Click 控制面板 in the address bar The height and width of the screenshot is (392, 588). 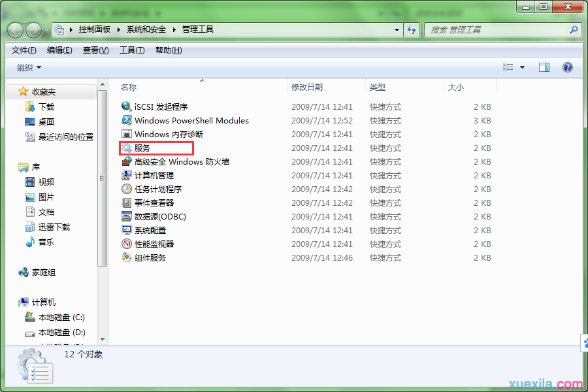95,29
